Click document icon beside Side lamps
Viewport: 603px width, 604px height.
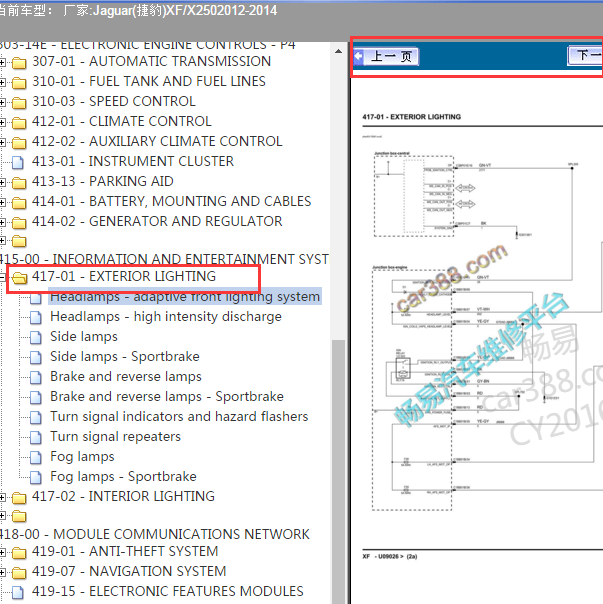(36, 337)
